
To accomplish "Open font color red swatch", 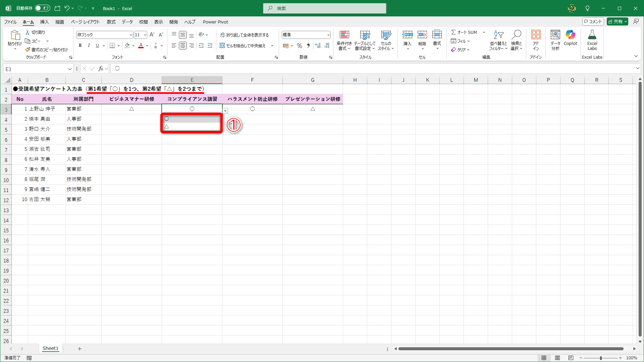I will click(x=141, y=46).
